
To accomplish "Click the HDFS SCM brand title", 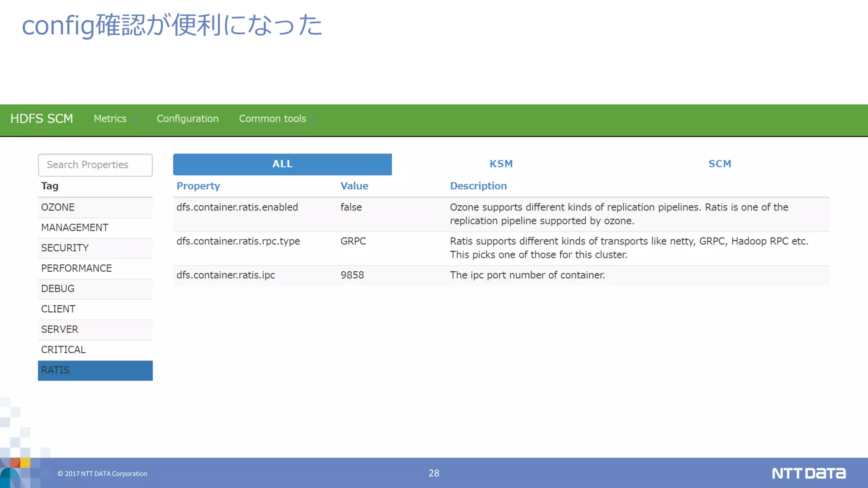I will (x=42, y=119).
